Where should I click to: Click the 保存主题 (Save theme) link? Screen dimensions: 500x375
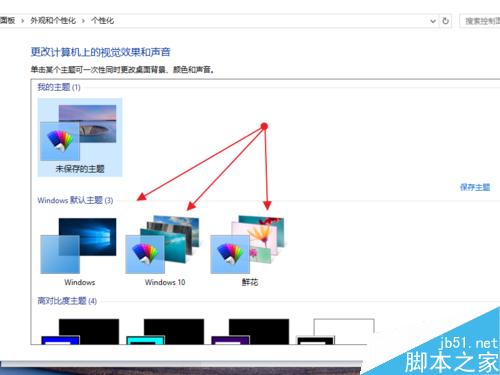[x=475, y=187]
